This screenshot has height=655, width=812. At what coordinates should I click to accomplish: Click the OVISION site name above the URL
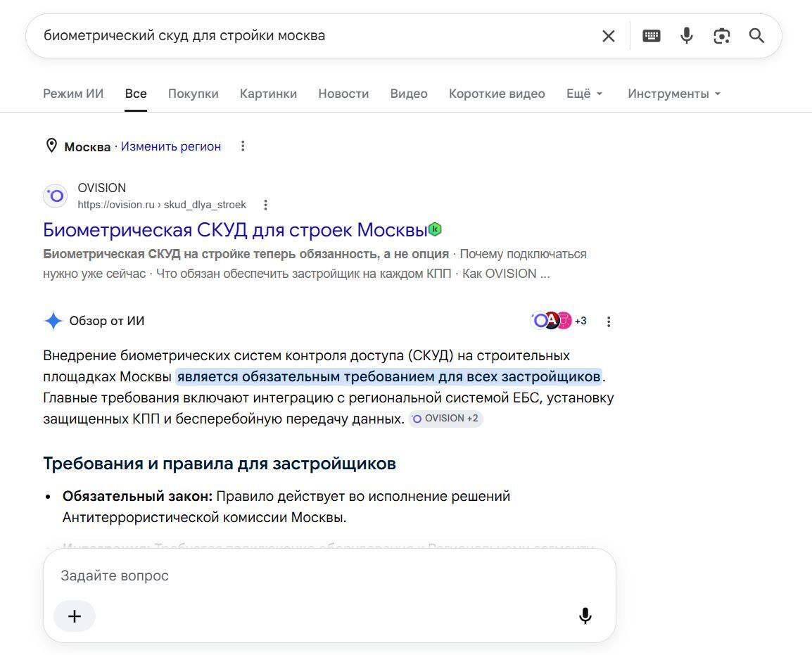click(101, 188)
